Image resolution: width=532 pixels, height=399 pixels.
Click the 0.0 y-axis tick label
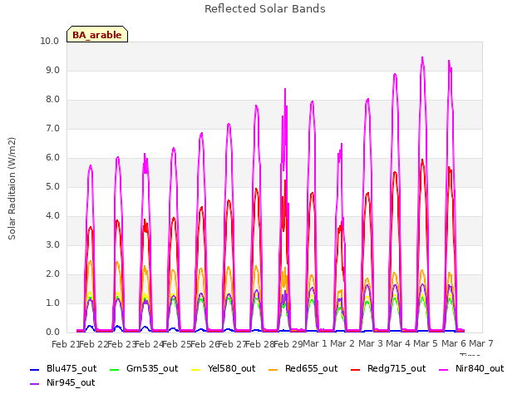tap(52, 332)
